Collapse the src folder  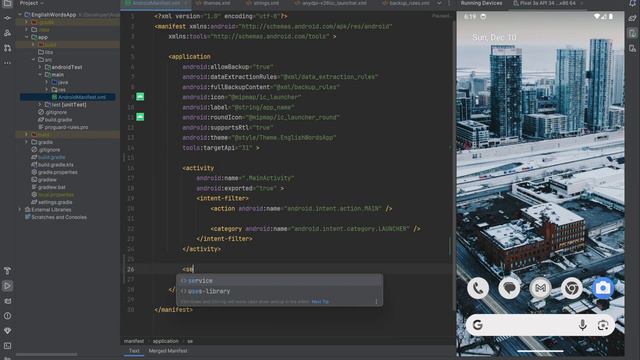coord(34,60)
